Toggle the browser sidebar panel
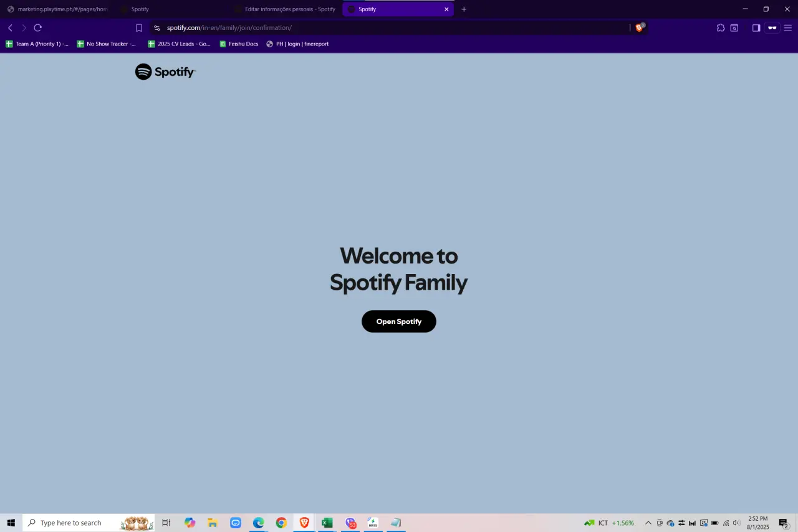 pyautogui.click(x=756, y=28)
